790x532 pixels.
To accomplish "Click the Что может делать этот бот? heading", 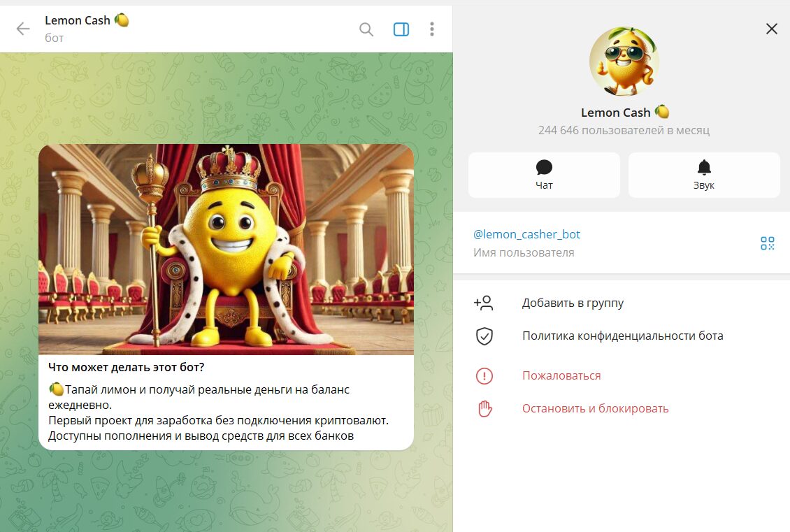I will coord(127,367).
